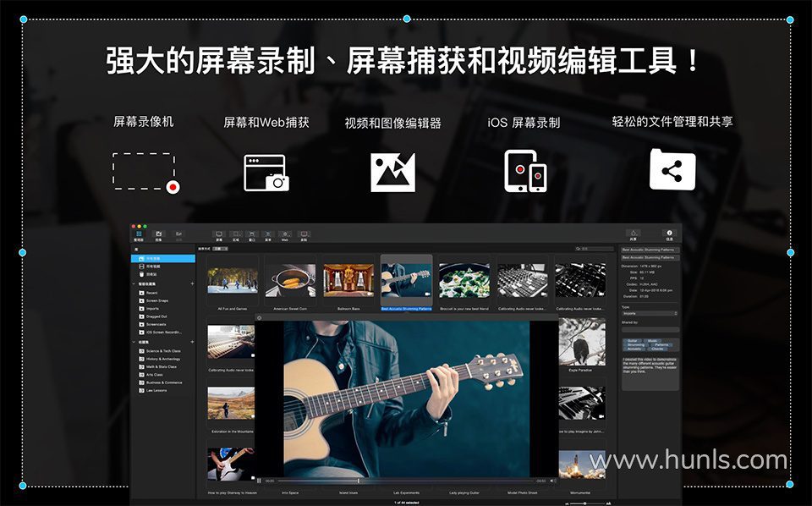Image resolution: width=812 pixels, height=506 pixels.
Task: Select the 区域 area capture tool
Action: (236, 235)
